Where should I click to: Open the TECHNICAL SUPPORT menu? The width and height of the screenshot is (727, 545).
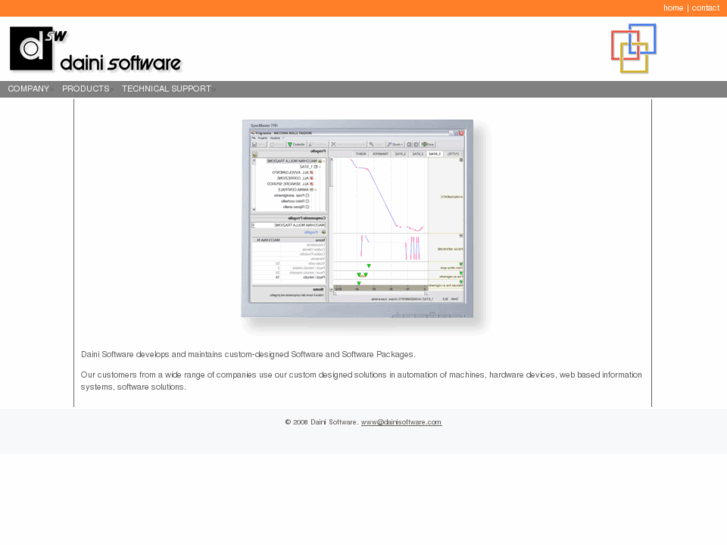(x=166, y=89)
